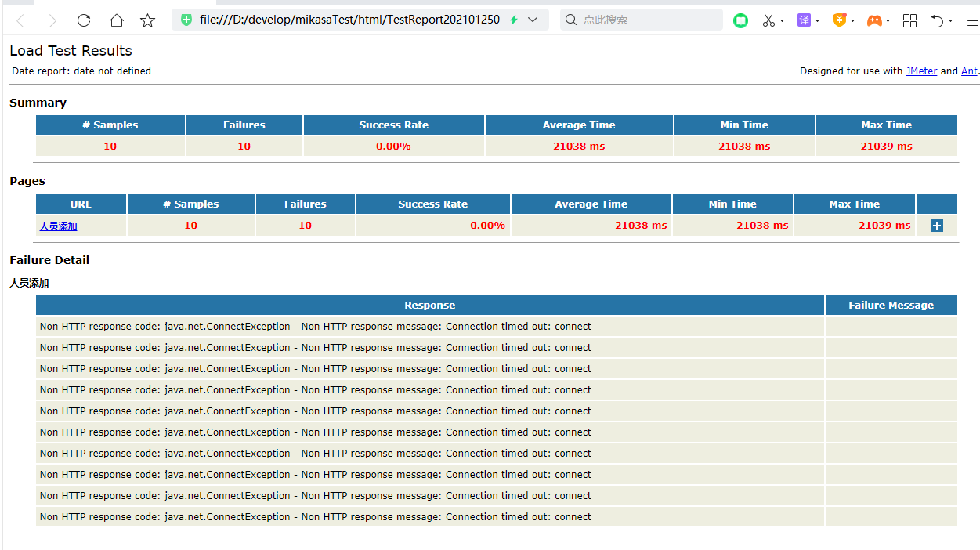980x550 pixels.
Task: Click the Load Test Results title
Action: point(71,51)
